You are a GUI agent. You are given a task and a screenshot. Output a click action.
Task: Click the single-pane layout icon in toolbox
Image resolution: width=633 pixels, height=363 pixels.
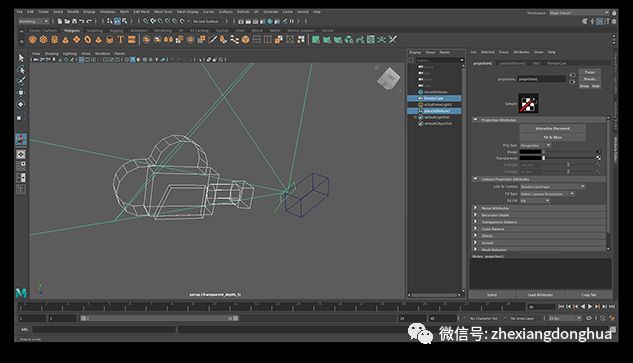21,154
